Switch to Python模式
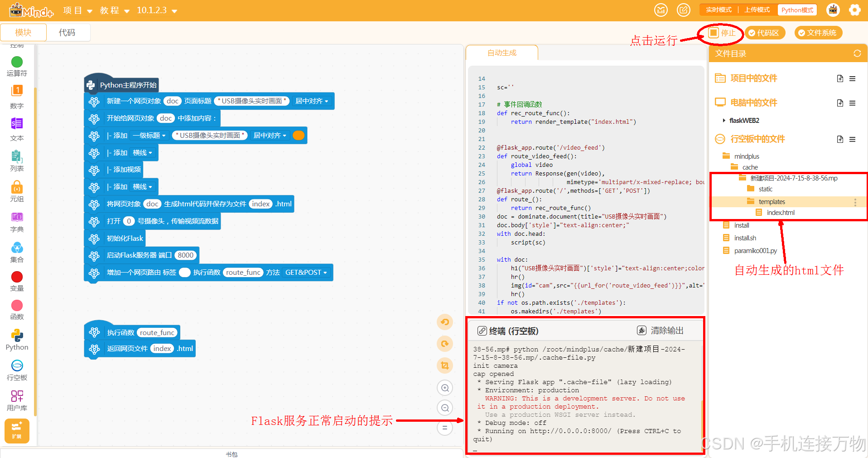Screen dimensions: 868x458 tap(797, 10)
